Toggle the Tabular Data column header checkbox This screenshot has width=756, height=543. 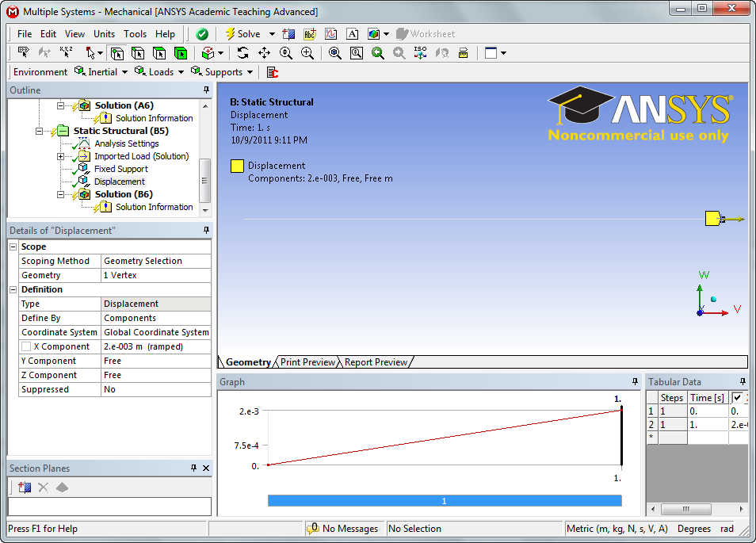737,398
